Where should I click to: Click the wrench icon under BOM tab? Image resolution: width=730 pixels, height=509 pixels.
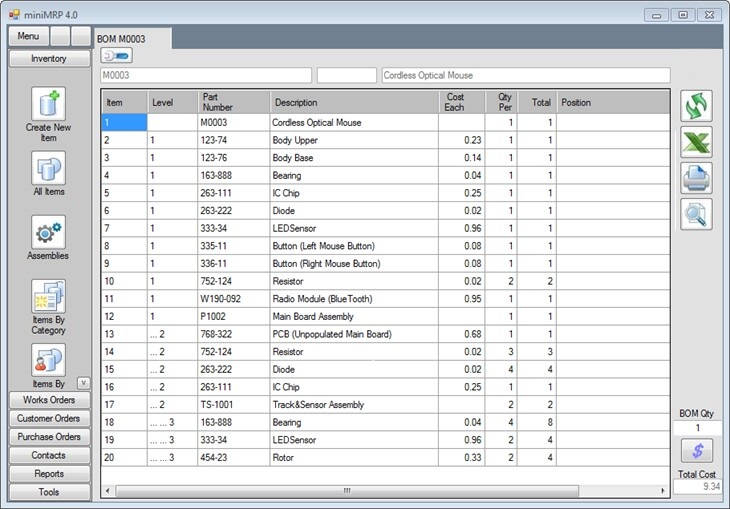(116, 56)
